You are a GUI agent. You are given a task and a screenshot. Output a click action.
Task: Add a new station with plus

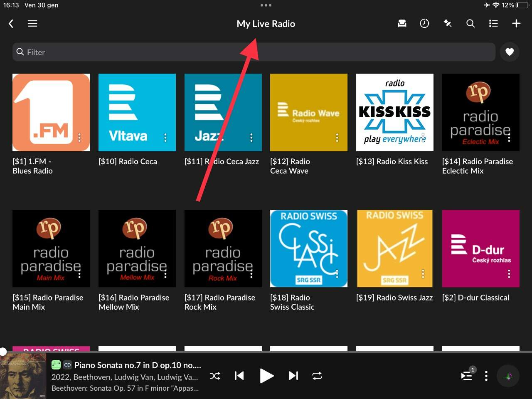[x=516, y=24]
